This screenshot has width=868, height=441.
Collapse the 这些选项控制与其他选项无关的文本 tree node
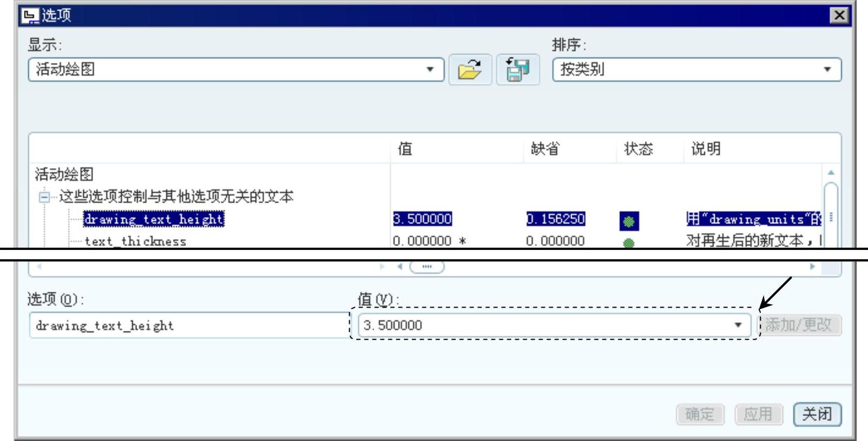tap(45, 197)
